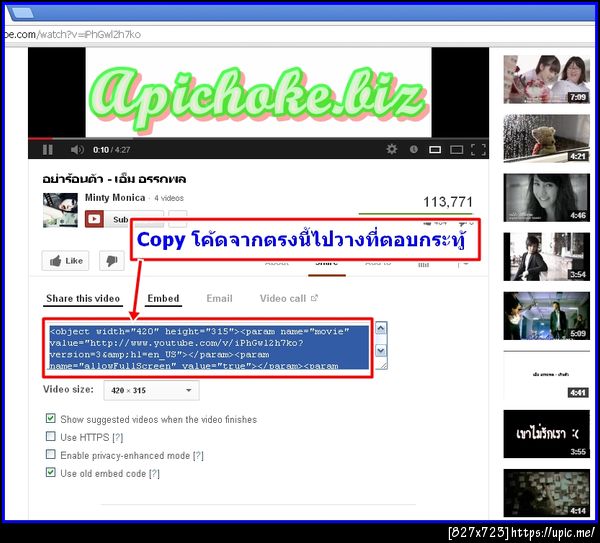The height and width of the screenshot is (543, 600).
Task: Open the Minty Monica channel link
Action: 115,198
